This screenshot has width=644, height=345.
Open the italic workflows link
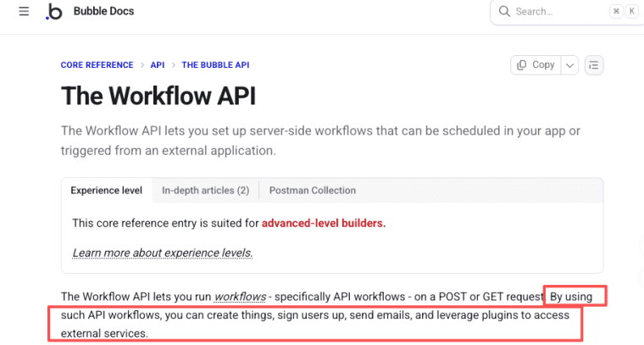click(240, 297)
